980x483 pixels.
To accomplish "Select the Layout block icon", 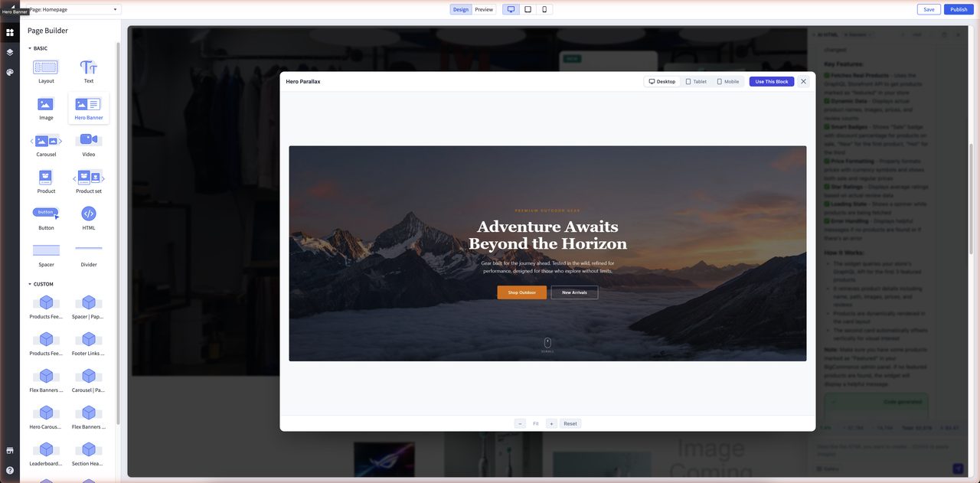I will 44,67.
